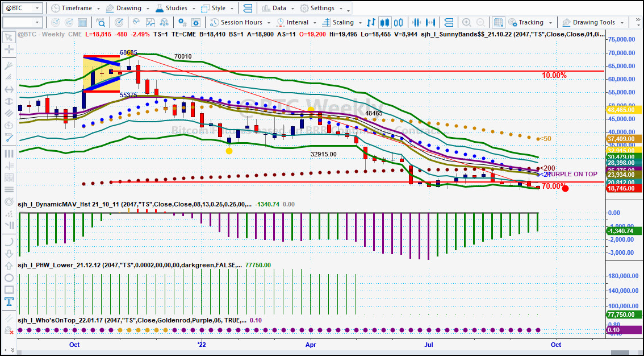Click the PURPLE ON TOP chart annotation

coord(572,174)
